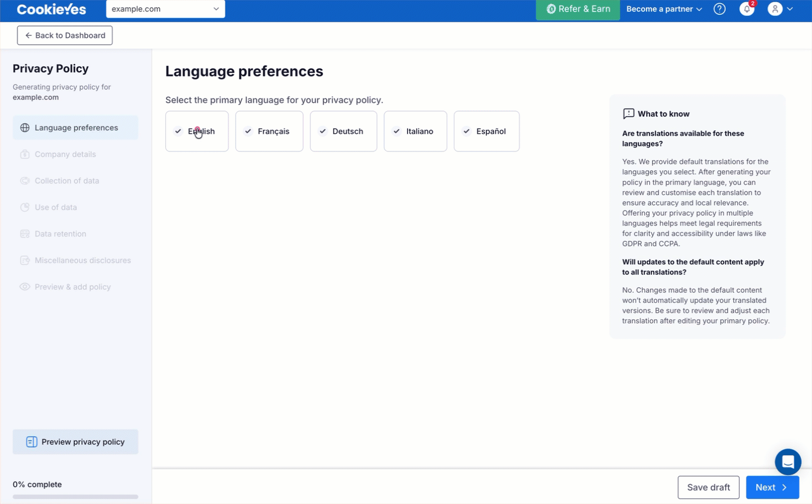Click the notification badge showing 2
Screen dimensions: 812x504
753,3
